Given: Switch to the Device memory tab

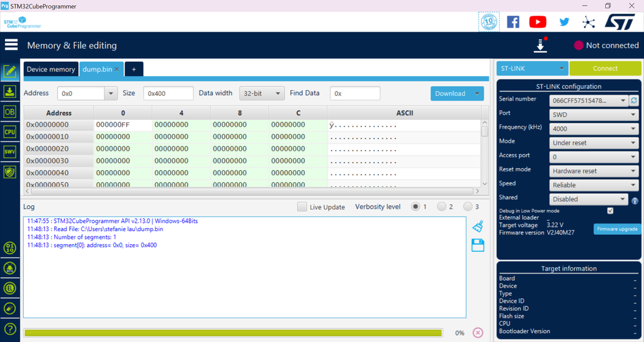Looking at the screenshot, I should (x=51, y=69).
